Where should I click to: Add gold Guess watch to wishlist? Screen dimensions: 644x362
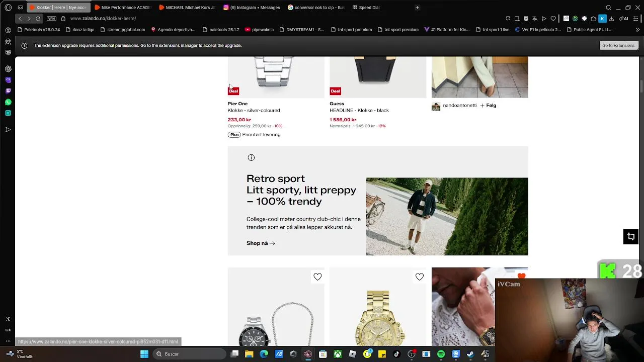420,277
